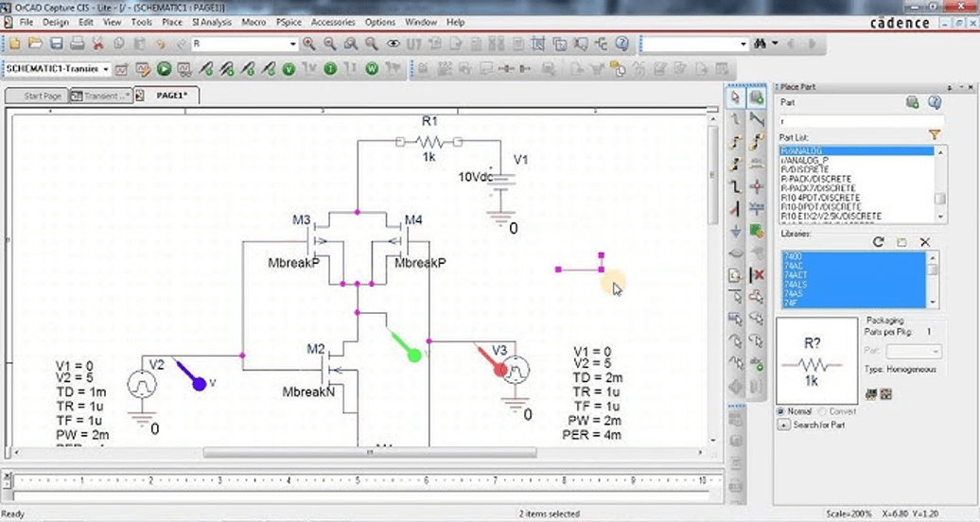
Task: Run PSpice with the green play button
Action: (164, 69)
